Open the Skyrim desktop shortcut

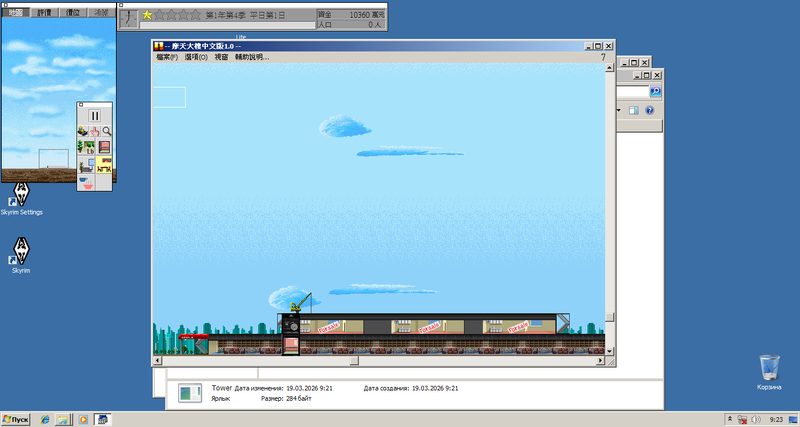[21, 255]
